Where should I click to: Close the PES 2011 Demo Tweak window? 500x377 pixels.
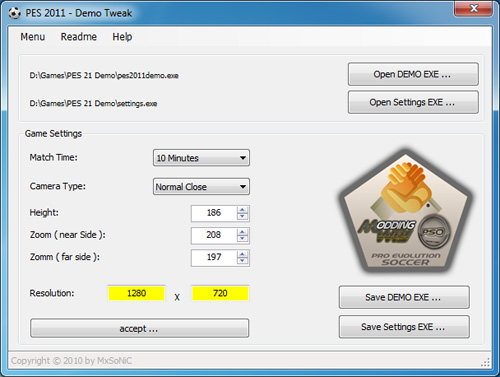pos(473,8)
